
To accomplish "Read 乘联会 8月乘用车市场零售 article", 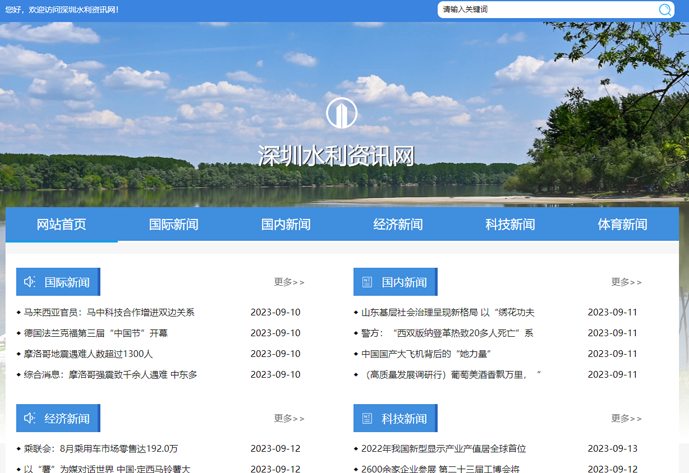I will pos(101,449).
